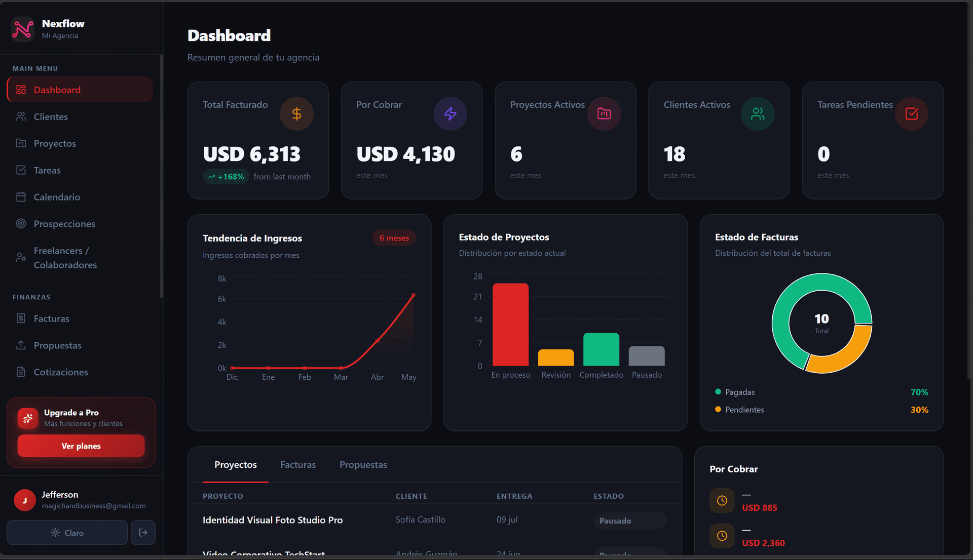This screenshot has width=973, height=560.
Task: Click the Total Facturado dollar icon
Action: click(x=296, y=114)
